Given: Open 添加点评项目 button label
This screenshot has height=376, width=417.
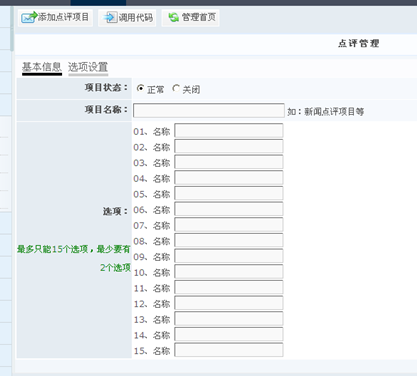Looking at the screenshot, I should tap(64, 17).
